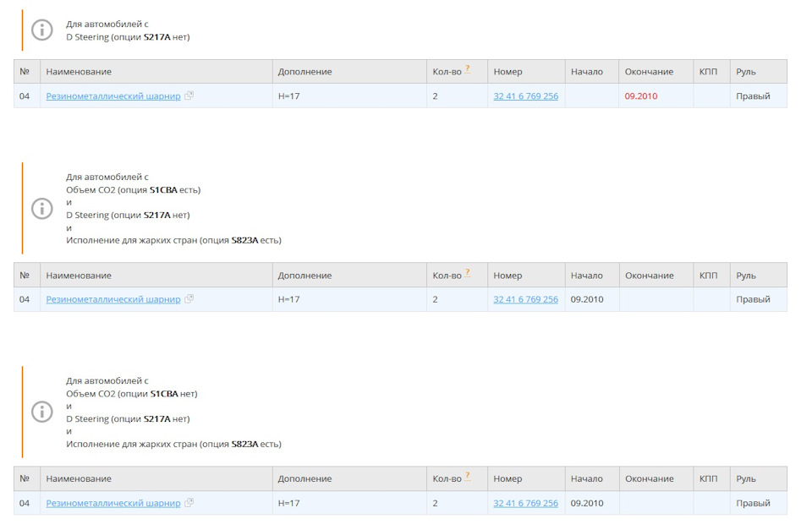Image resolution: width=812 pixels, height=530 pixels.
Task: Click external-link icon after bottom table's part name
Action: point(189,503)
